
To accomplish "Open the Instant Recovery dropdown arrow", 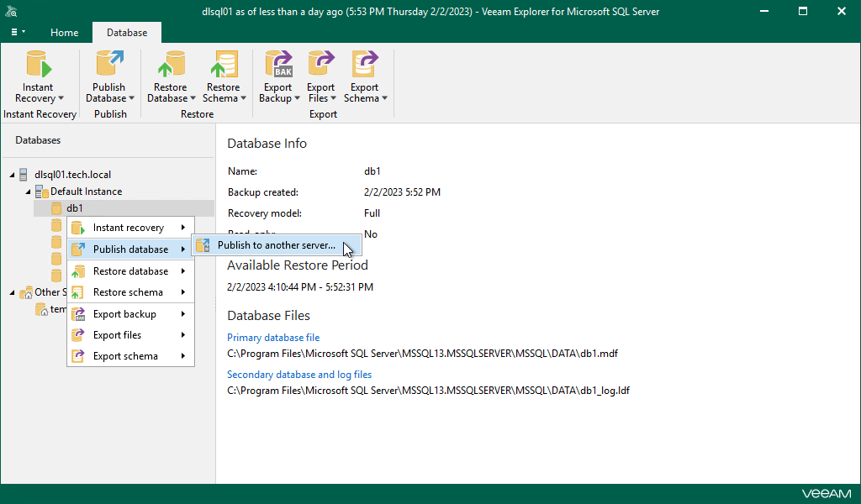I will click(x=61, y=99).
